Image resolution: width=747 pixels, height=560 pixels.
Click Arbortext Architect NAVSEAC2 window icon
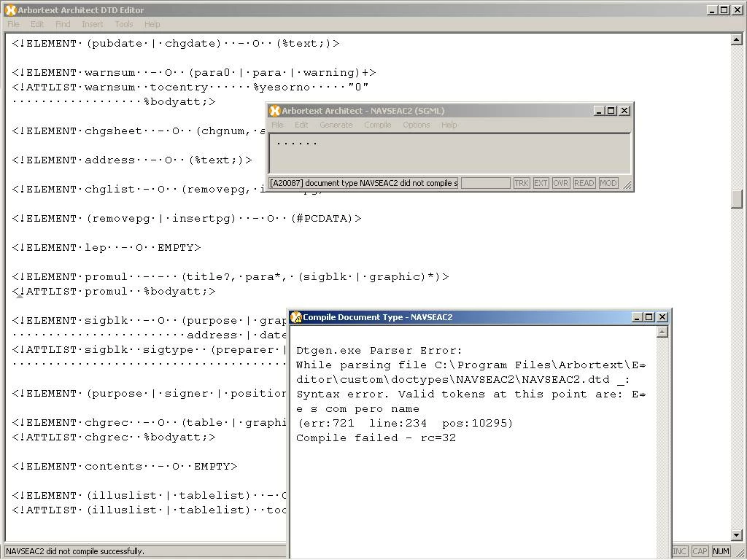pyautogui.click(x=274, y=111)
